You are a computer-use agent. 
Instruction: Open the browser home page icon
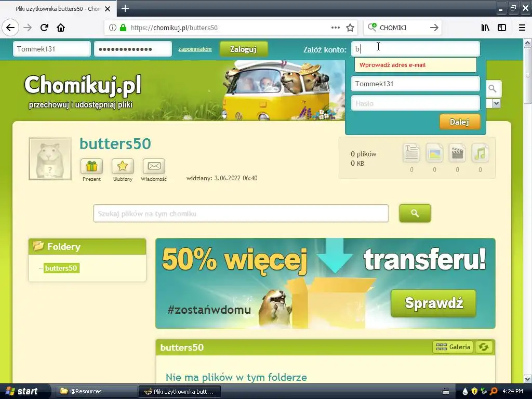coord(61,28)
